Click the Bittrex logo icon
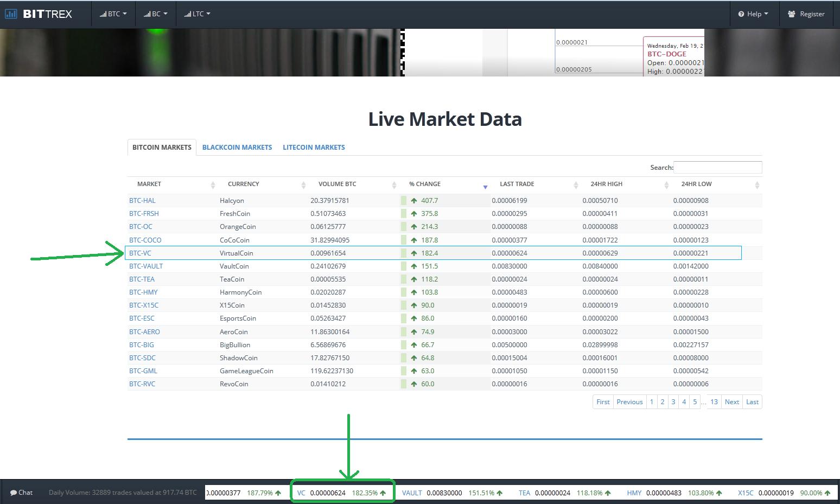Image resolution: width=840 pixels, height=504 pixels. click(11, 14)
